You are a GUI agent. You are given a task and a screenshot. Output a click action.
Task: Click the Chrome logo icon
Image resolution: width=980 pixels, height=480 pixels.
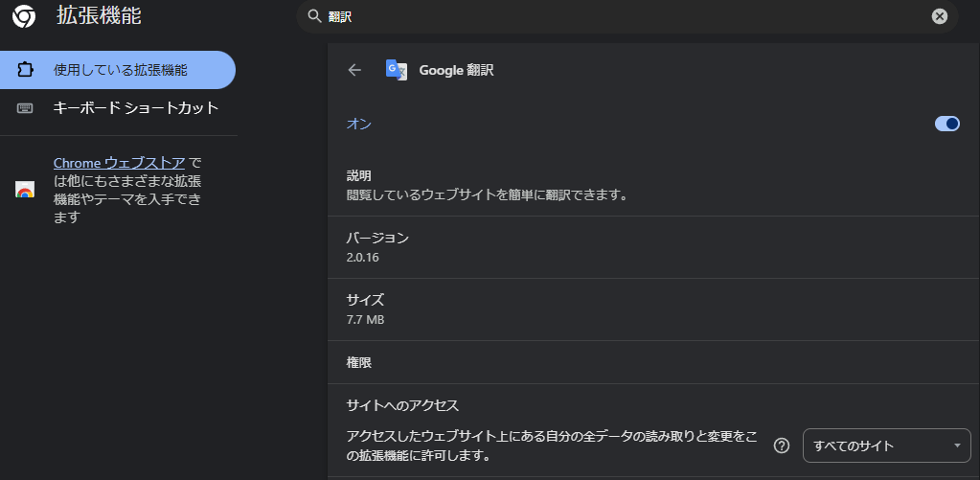click(x=24, y=17)
